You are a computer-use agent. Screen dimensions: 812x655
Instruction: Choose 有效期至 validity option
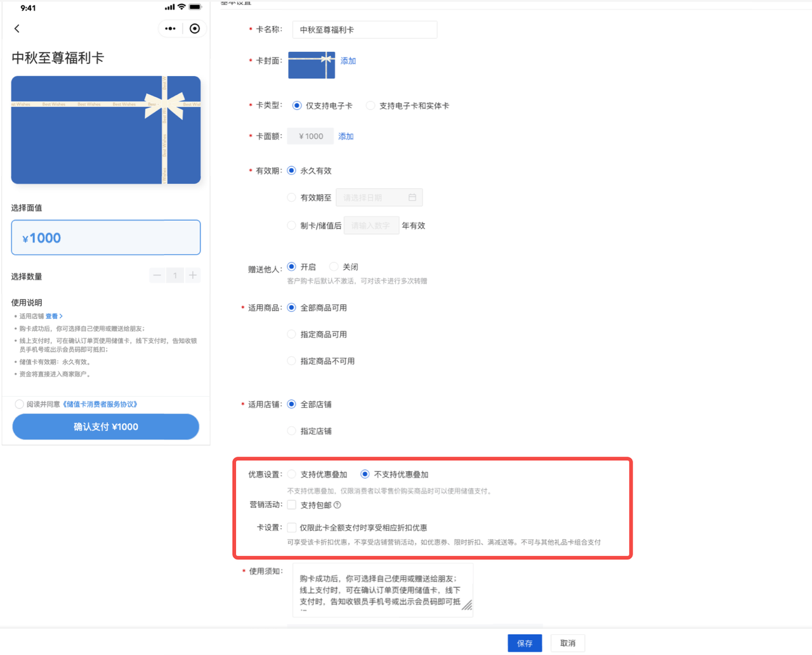point(292,198)
